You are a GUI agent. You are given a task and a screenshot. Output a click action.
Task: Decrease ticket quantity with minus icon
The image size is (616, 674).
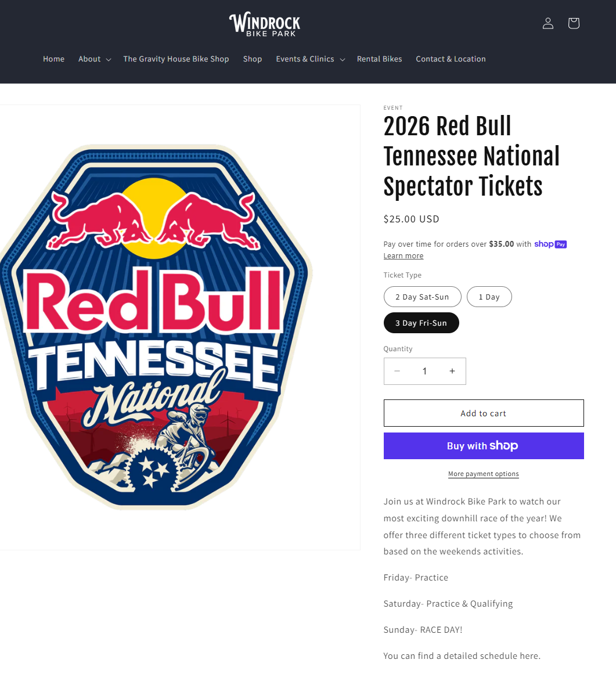tap(397, 371)
